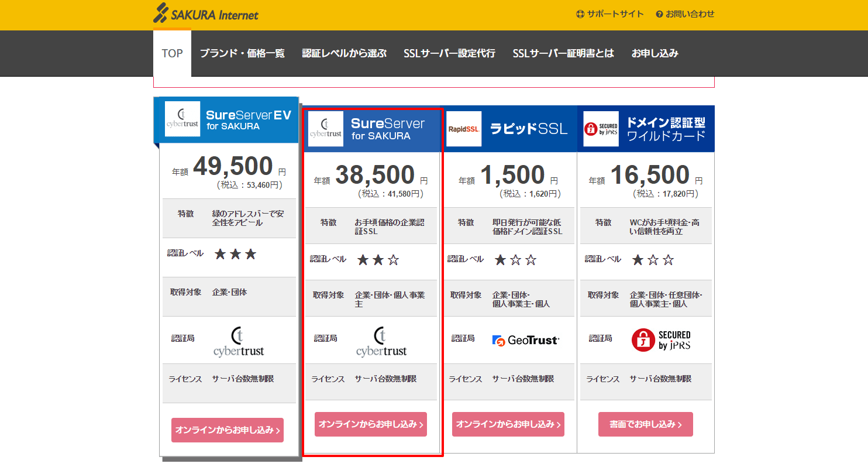Click cybertrust logo in SureServer for SAKURA header
The image size is (868, 467).
326,129
